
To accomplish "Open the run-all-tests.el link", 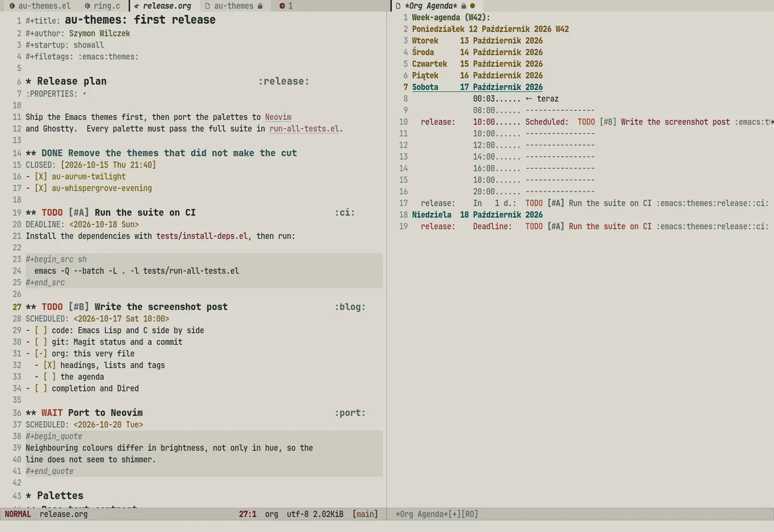I will pos(304,128).
